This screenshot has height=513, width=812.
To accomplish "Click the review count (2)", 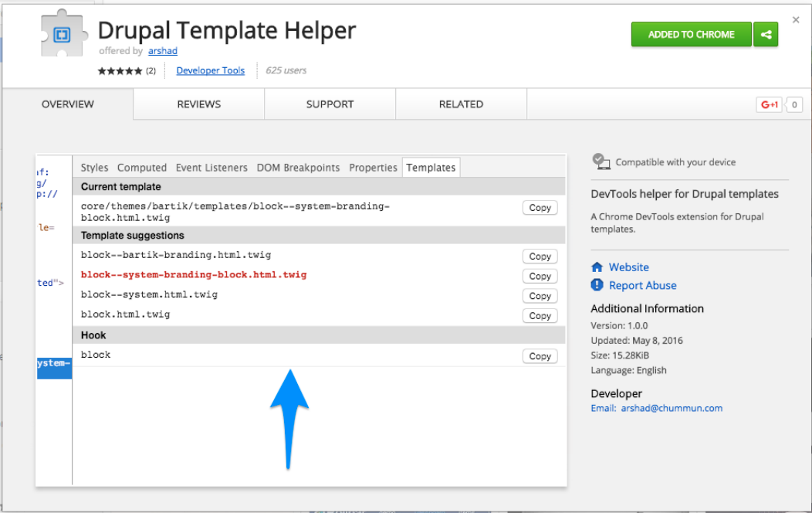I will click(x=151, y=71).
